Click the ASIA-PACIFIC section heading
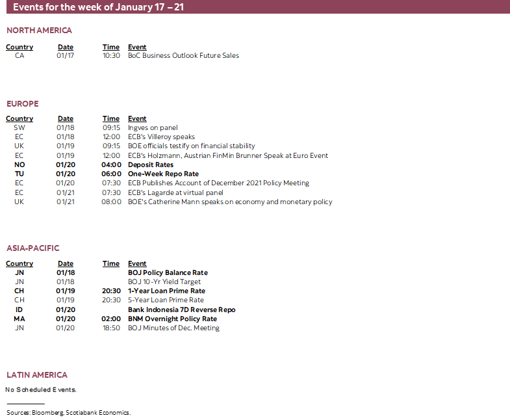Viewport: 510px width, 420px height. [33, 248]
